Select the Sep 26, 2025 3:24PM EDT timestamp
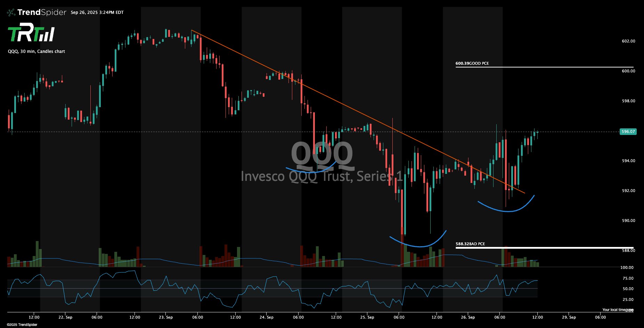 [x=97, y=13]
